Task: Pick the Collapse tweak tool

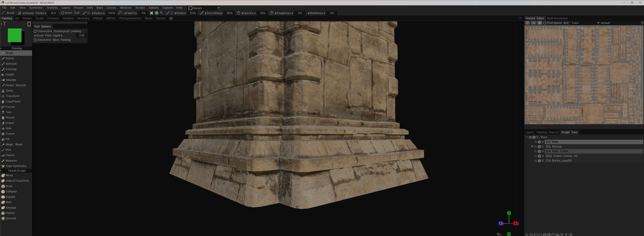Action: 11,191
